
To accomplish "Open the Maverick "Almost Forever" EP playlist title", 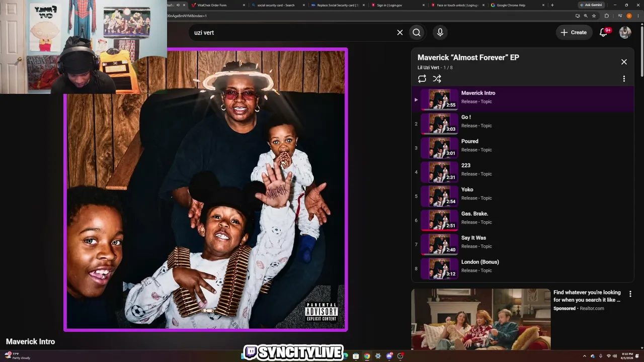I will click(468, 57).
